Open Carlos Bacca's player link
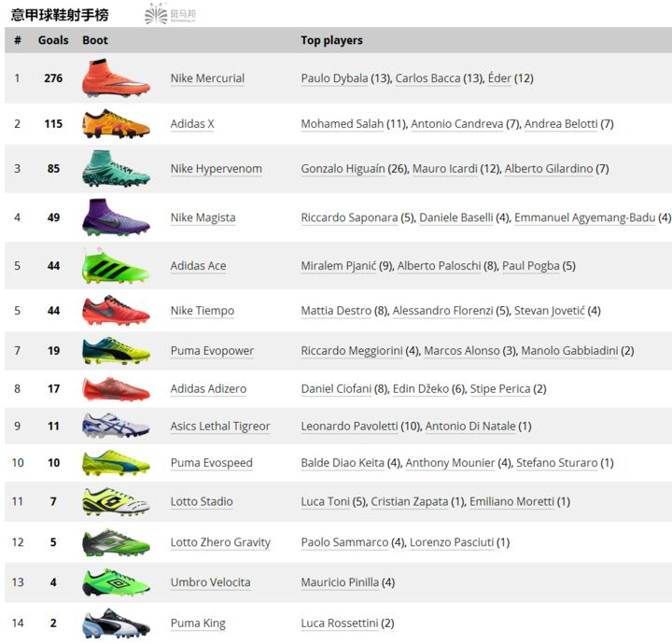 click(x=427, y=78)
